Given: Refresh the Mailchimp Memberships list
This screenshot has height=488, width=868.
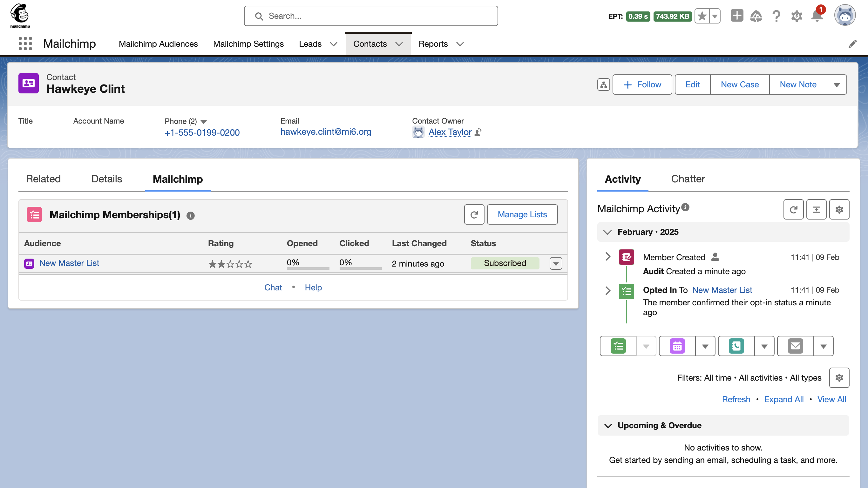Looking at the screenshot, I should pos(474,214).
